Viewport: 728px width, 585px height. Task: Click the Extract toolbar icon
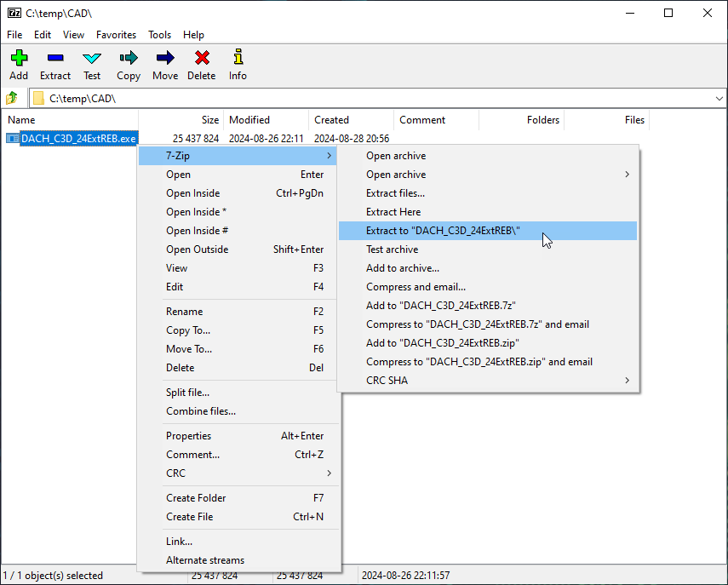(x=54, y=64)
